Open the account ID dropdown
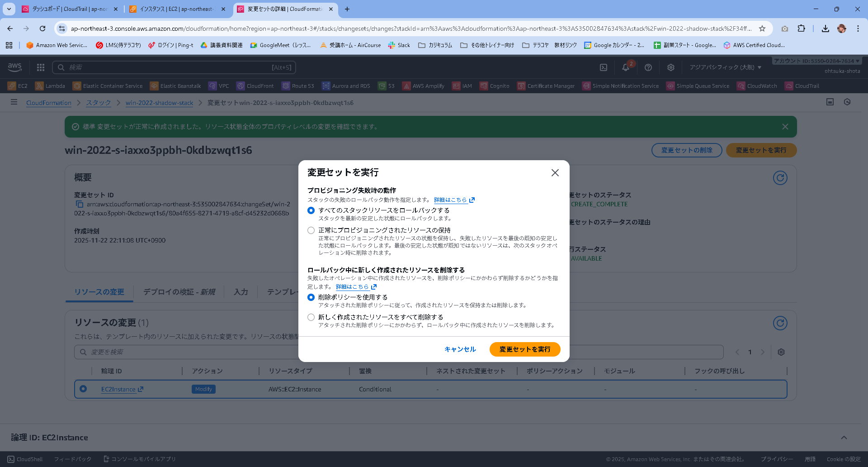The image size is (868, 467). (x=817, y=61)
